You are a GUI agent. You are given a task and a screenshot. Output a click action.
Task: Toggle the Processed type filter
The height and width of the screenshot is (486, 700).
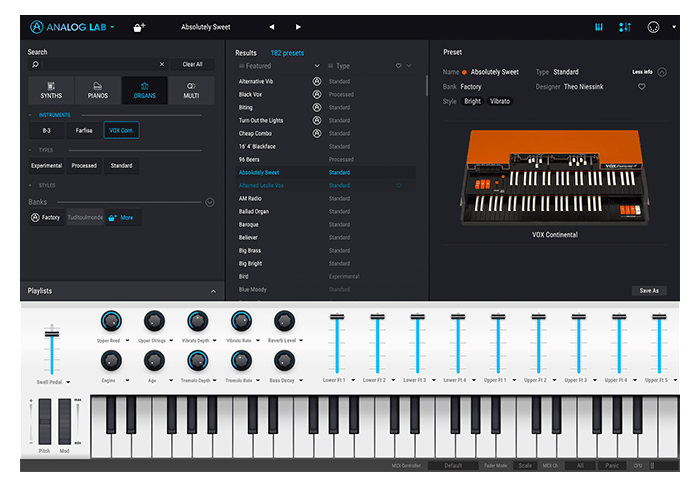coord(84,166)
